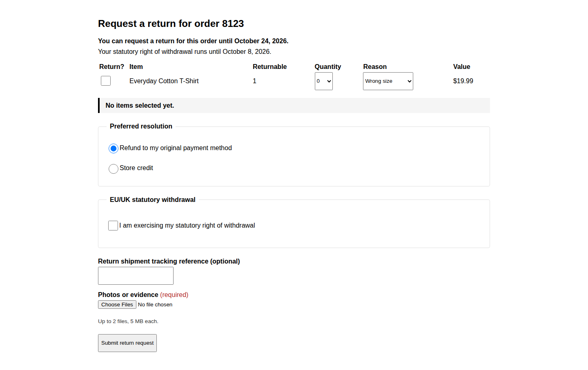
Task: Click the 'Return shipment tracking reference (optional)' label
Action: (169, 261)
